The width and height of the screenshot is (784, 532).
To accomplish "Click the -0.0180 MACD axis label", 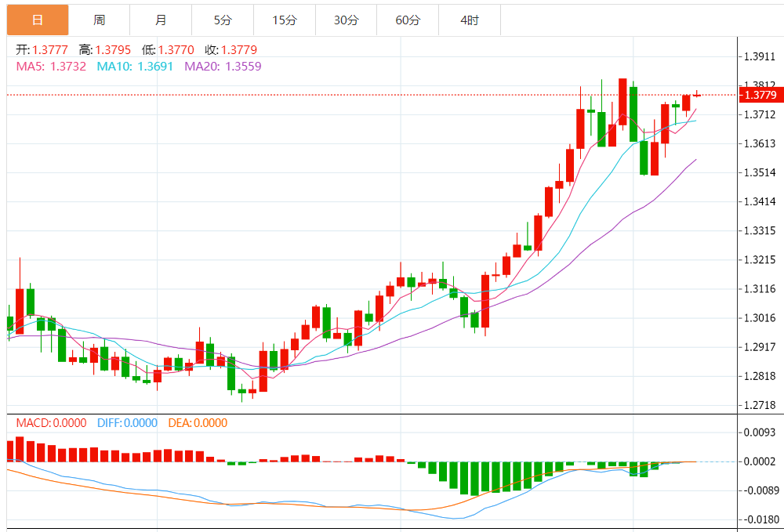I will coord(760,519).
